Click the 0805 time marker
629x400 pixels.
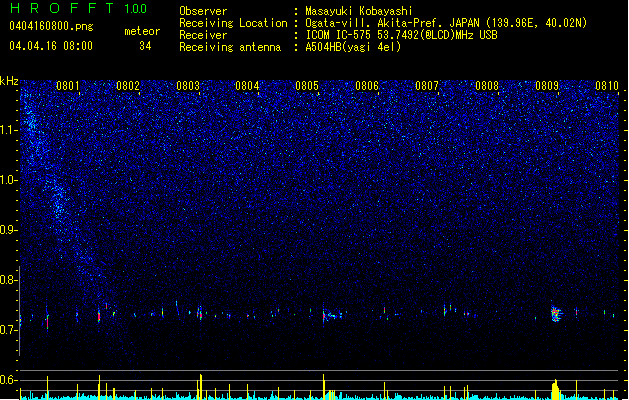pyautogui.click(x=307, y=85)
